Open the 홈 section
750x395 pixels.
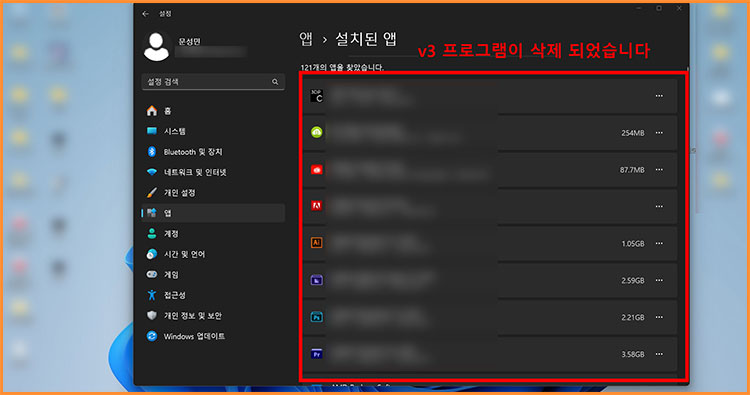pos(213,111)
